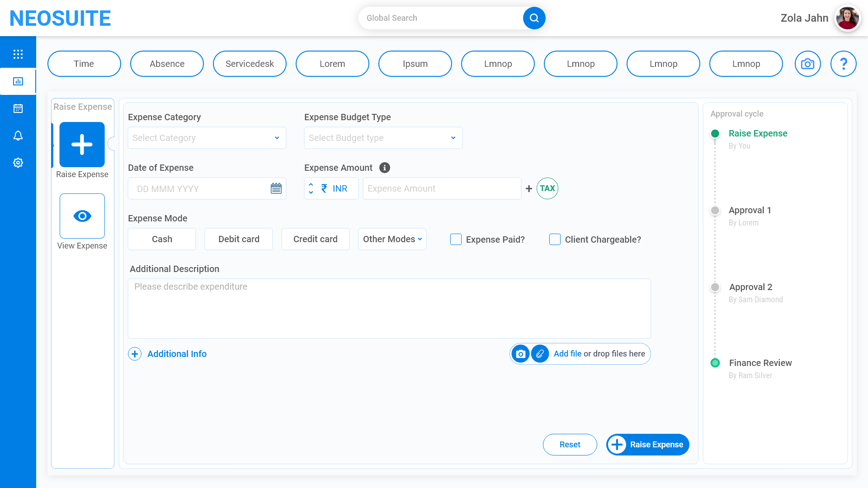Open the Servicedesk tab
The image size is (868, 488).
coord(250,64)
